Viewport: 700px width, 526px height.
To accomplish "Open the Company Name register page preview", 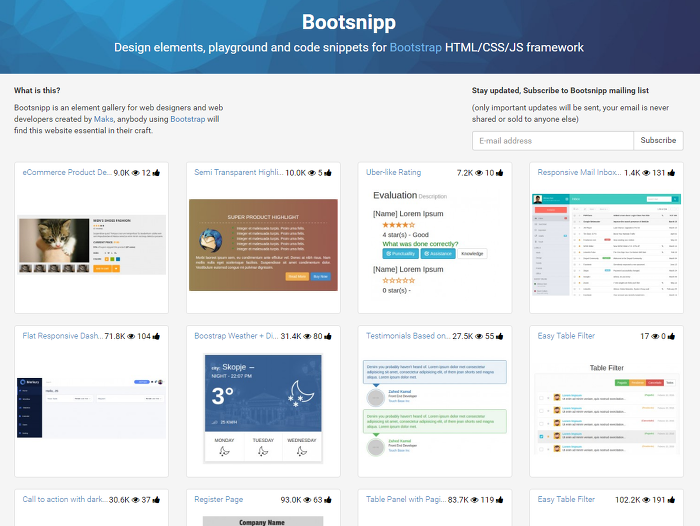I will pos(263,521).
